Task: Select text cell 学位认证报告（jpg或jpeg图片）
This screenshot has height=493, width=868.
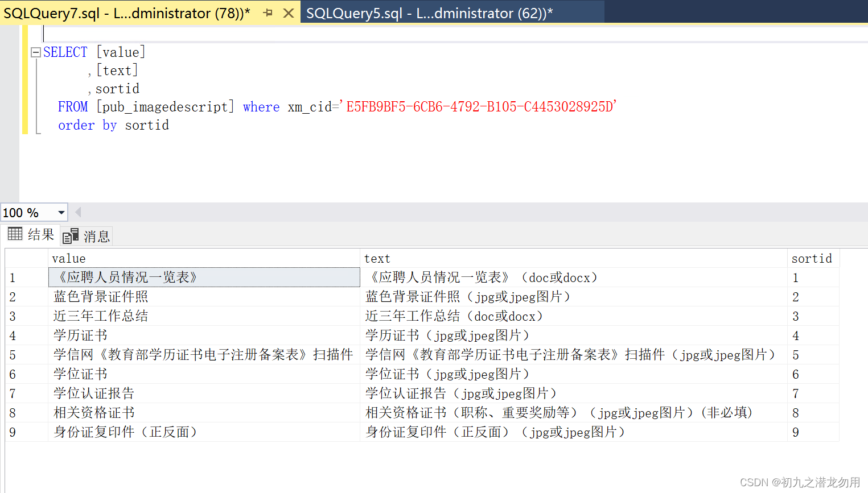Action: [574, 393]
